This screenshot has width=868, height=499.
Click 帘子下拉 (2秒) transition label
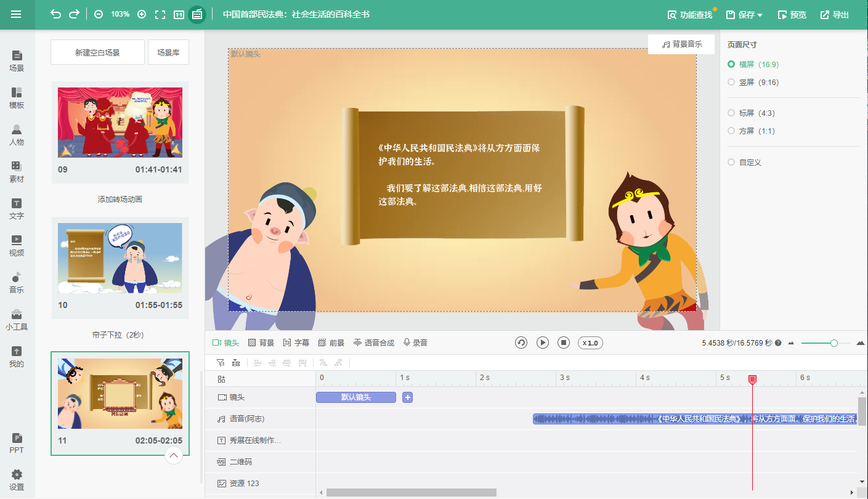pyautogui.click(x=118, y=335)
